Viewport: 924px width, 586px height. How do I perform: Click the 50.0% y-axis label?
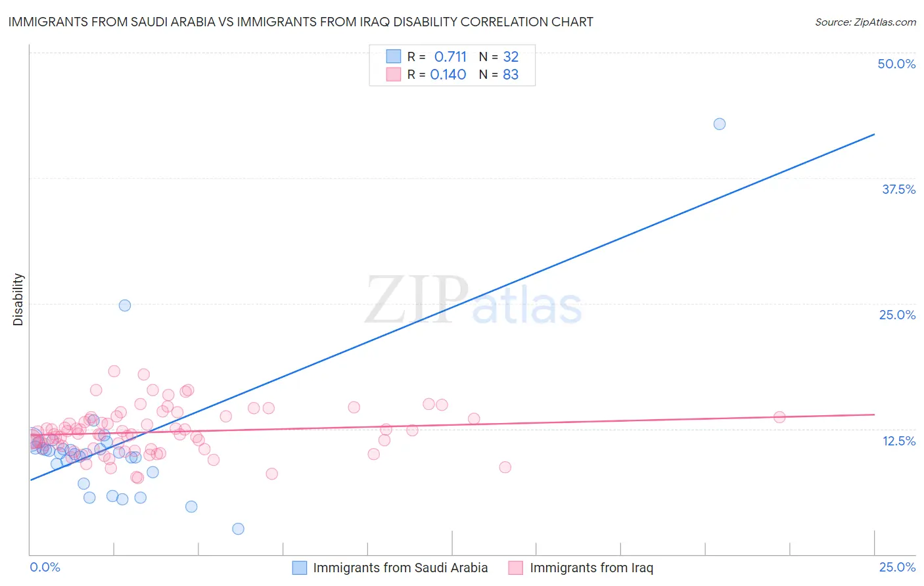click(x=896, y=64)
